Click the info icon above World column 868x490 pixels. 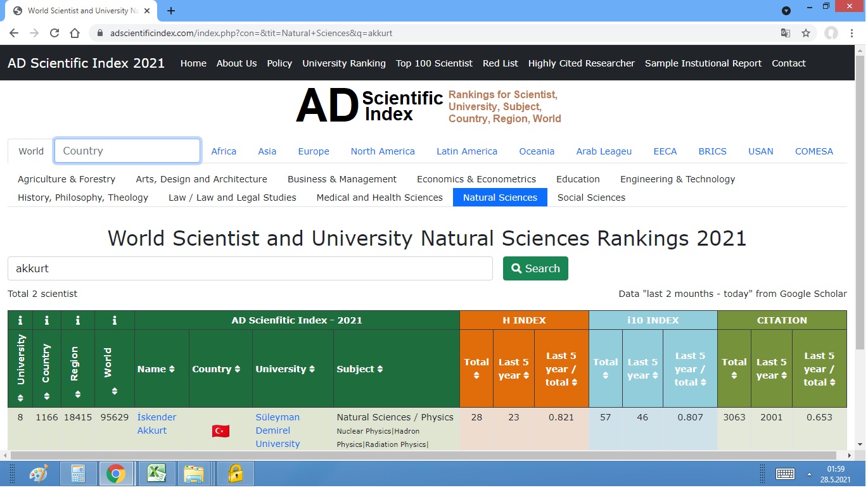(x=114, y=320)
